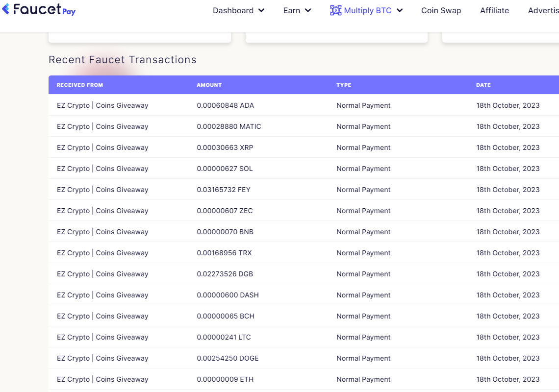The width and height of the screenshot is (559, 392).
Task: Select the 0.00000627 SOL amount
Action: point(225,169)
